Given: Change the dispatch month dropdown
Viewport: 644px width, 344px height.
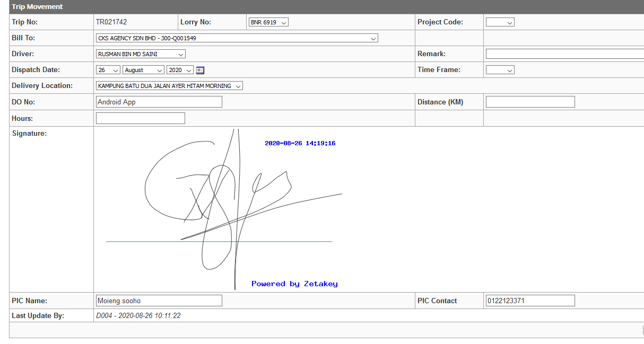Looking at the screenshot, I should 143,70.
